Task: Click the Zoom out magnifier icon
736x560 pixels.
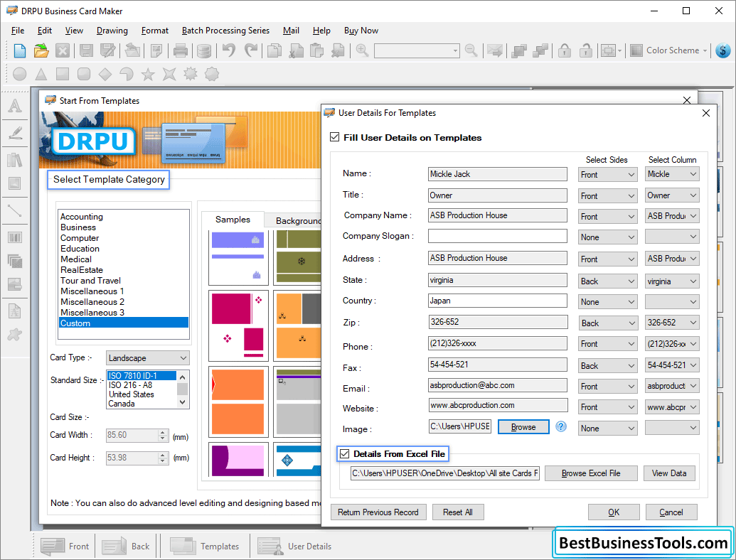Action: (x=471, y=50)
